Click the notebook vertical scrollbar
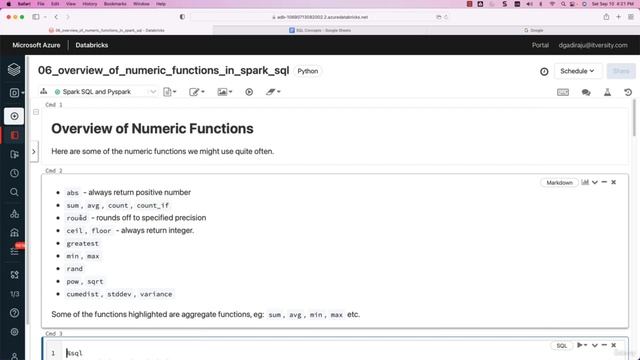640x360 pixels. 634,118
